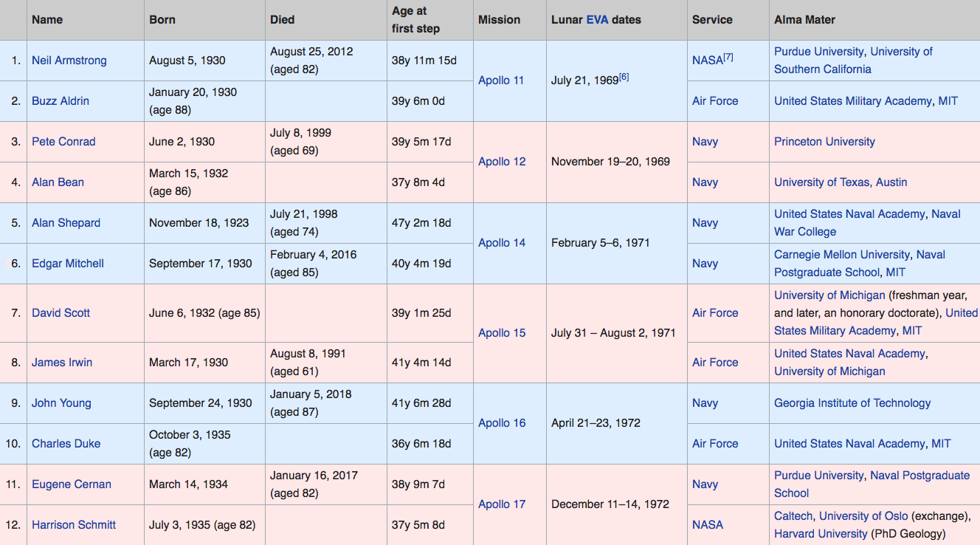Click the birth date November 18, 1923
Image resolution: width=980 pixels, height=545 pixels.
point(199,223)
